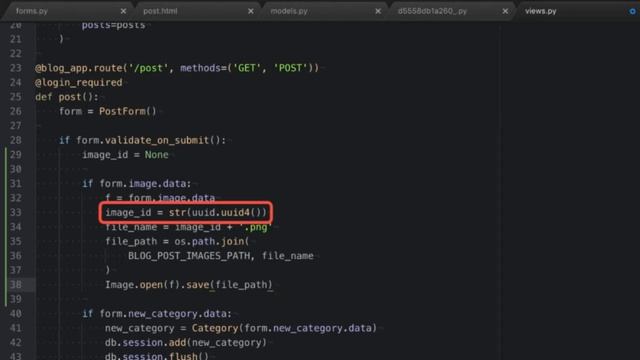
Task: Click line number 42 in gutter
Action: (x=16, y=342)
